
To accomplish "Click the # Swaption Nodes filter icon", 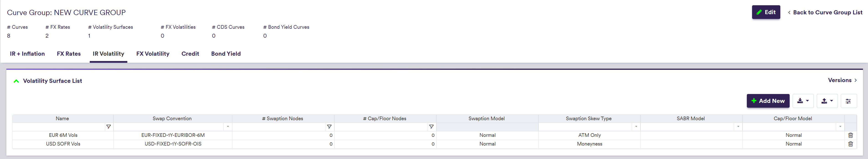I will (329, 127).
